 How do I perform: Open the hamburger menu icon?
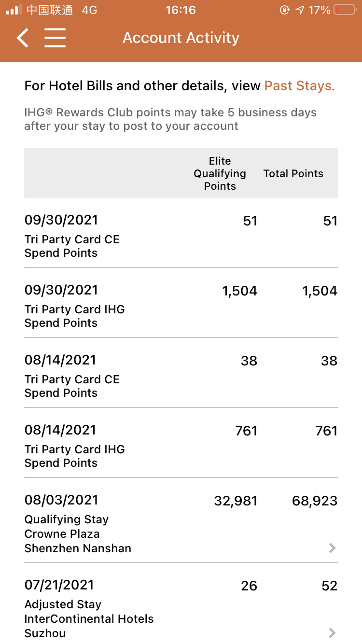[55, 38]
